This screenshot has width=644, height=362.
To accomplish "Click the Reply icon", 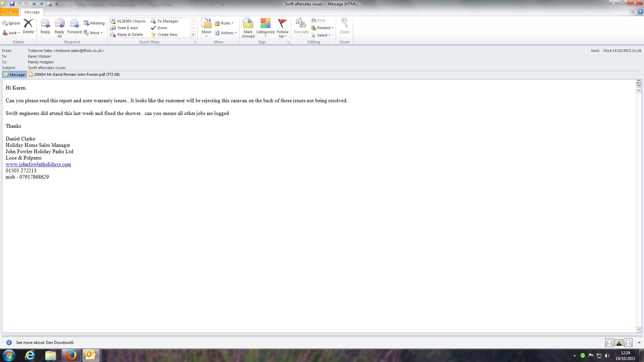I will tap(45, 24).
